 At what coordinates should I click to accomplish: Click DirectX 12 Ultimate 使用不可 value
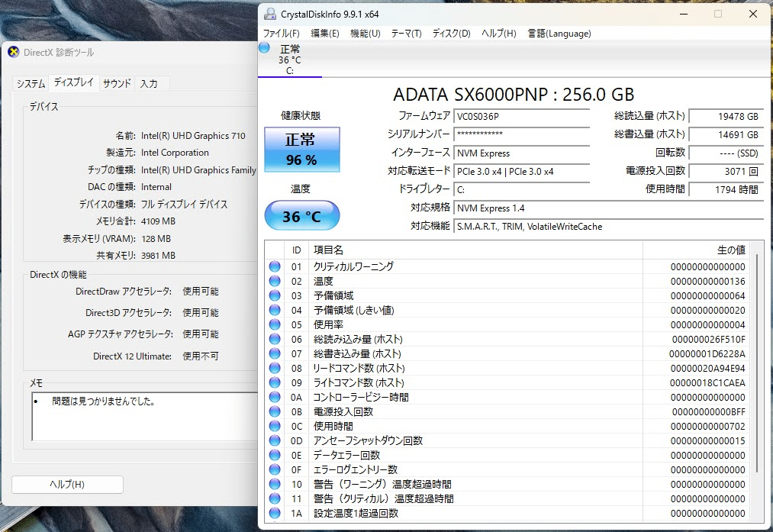[201, 356]
